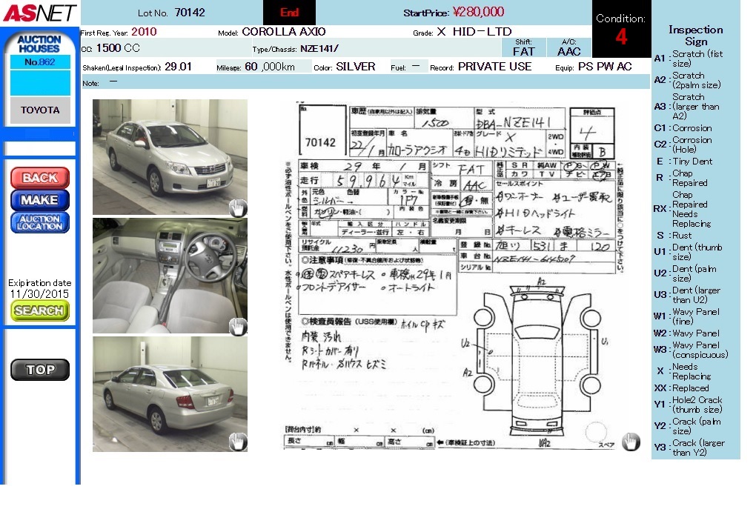Open the Auction Houses header icon
This screenshot has height=532, width=756.
[x=39, y=43]
